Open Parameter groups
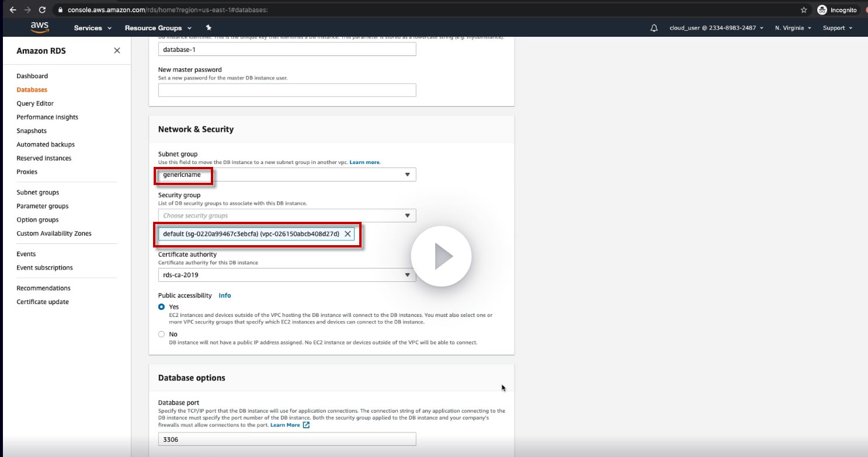 click(x=43, y=206)
